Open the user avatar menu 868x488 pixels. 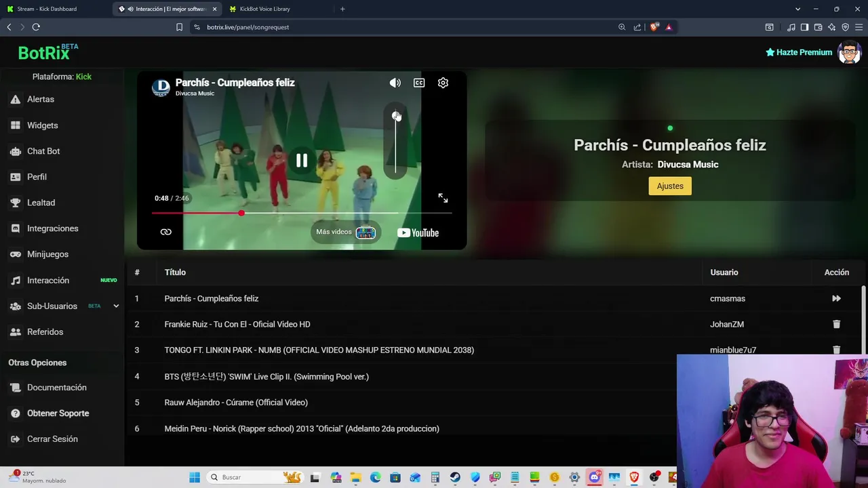pos(849,52)
